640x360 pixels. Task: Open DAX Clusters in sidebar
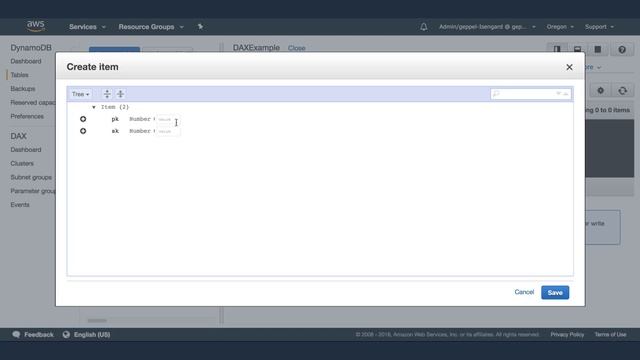coord(22,164)
